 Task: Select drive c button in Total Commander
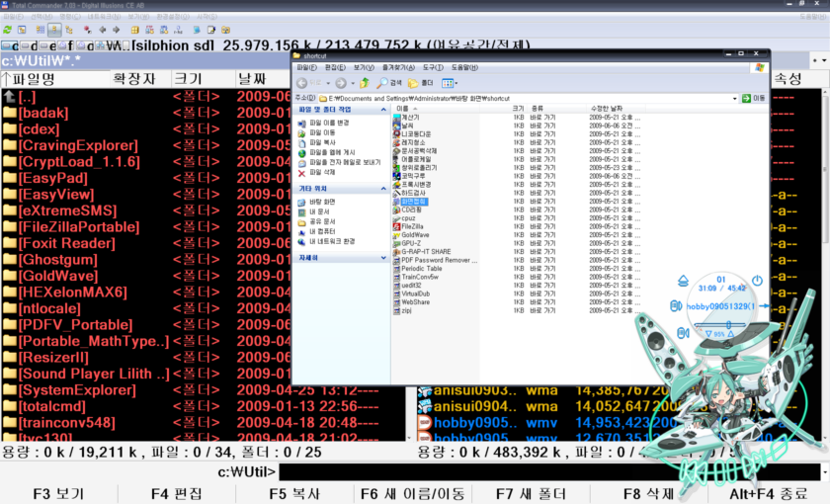(x=10, y=46)
